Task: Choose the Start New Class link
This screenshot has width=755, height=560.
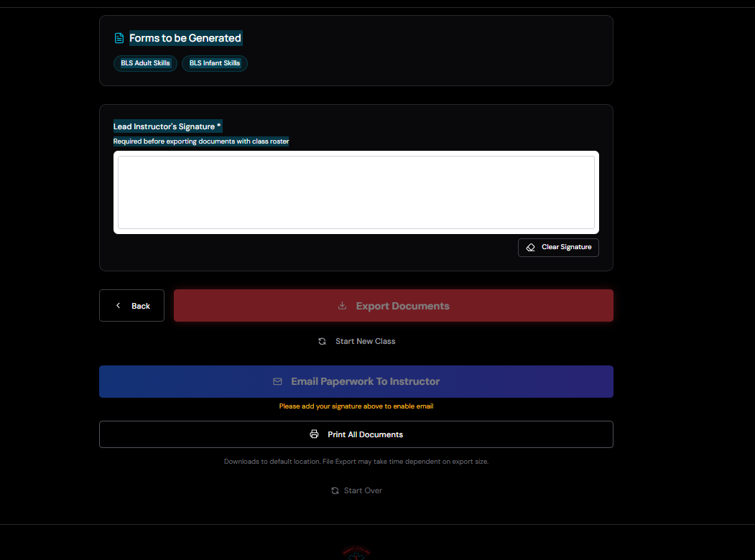Action: [x=365, y=342]
